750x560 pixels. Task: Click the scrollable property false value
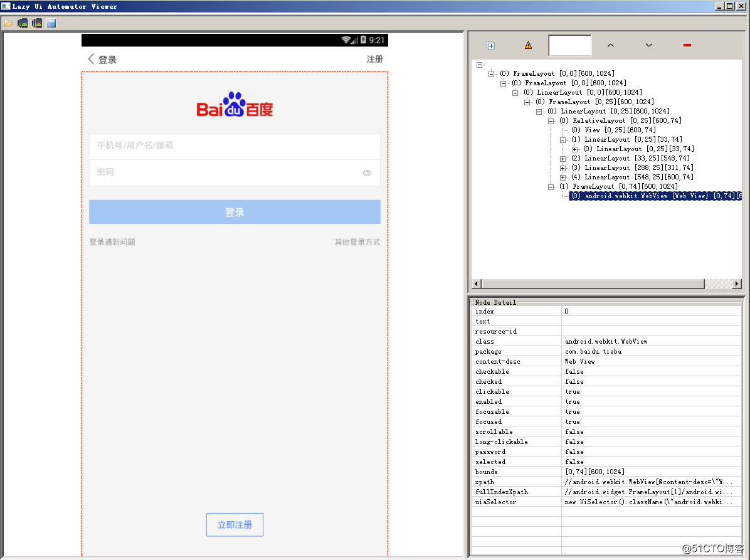[574, 432]
